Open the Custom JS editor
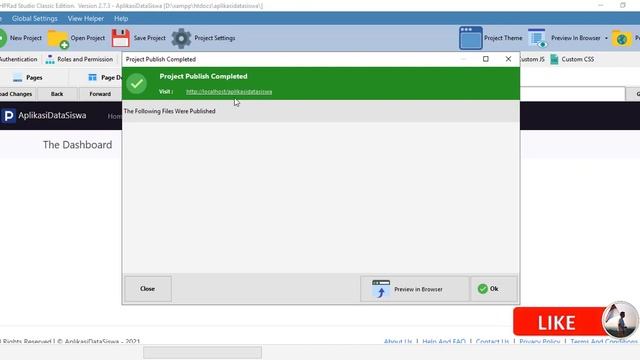640x360 pixels. 532,59
